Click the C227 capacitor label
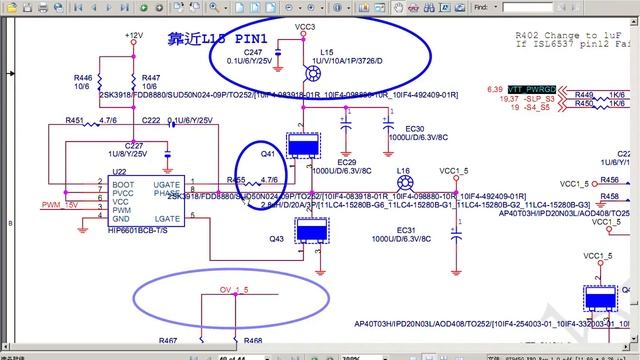Image resolution: width=640 pixels, height=360 pixels. pyautogui.click(x=134, y=146)
